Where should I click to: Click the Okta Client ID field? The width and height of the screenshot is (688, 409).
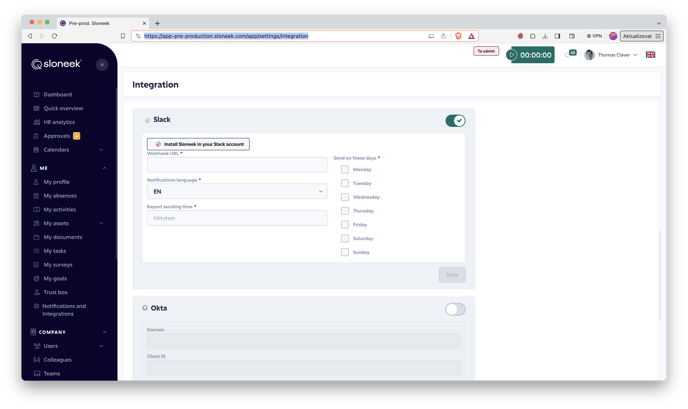coord(304,368)
